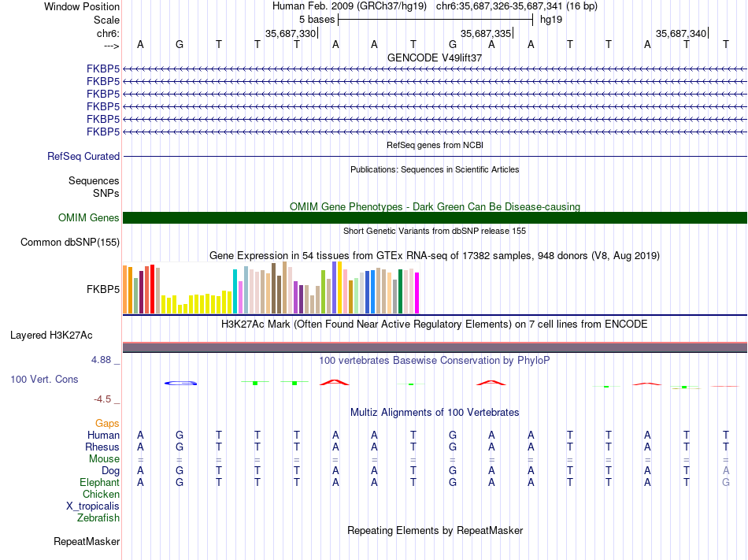Click the 'SNPs' subtrack label
This screenshot has height=560, width=748.
pyautogui.click(x=106, y=193)
